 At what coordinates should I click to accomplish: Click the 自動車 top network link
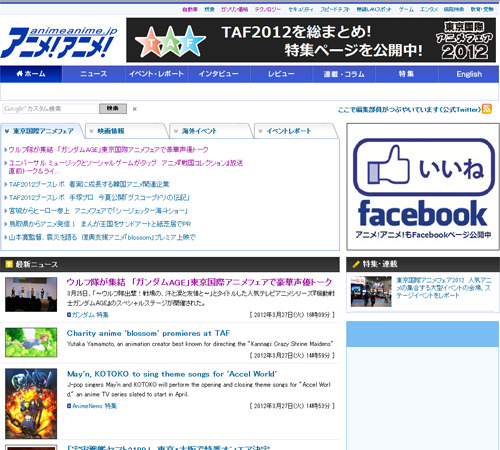tap(190, 9)
